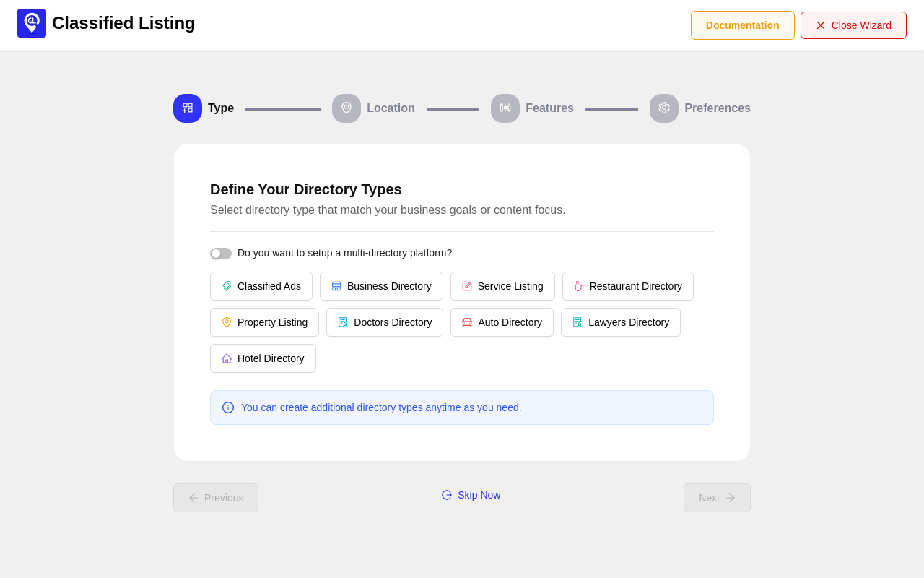
Task: Click the Classified Listing logo icon
Action: coord(32,23)
